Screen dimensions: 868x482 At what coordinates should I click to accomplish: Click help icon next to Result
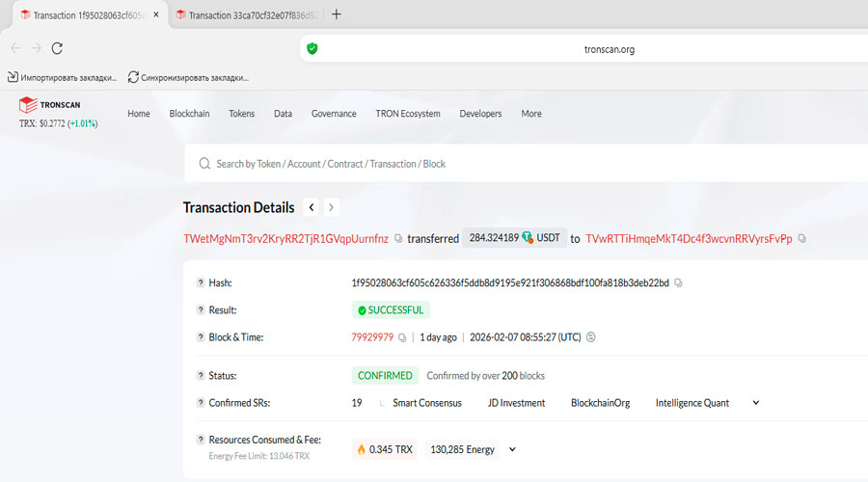pos(201,309)
